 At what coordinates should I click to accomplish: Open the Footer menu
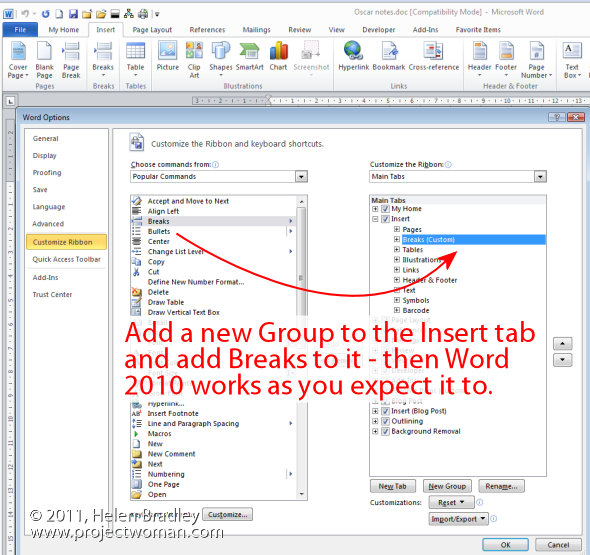click(x=506, y=59)
